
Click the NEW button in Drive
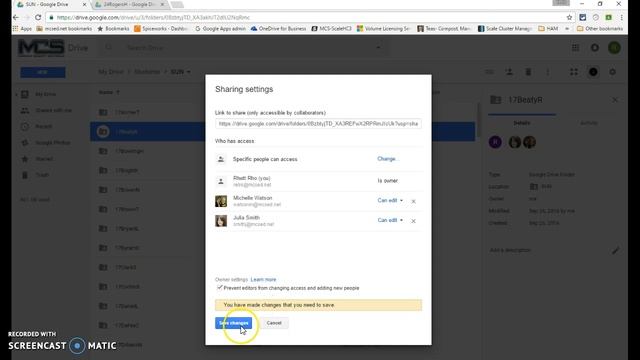(43, 72)
